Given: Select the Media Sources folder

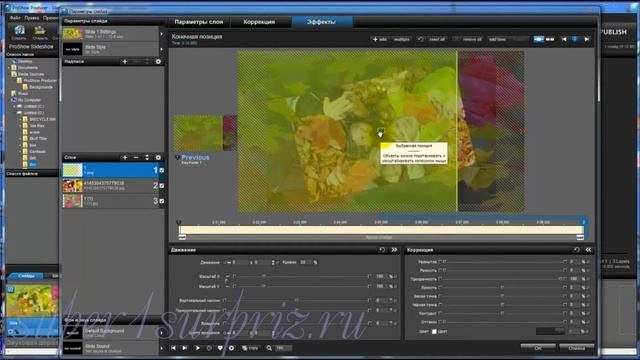Looking at the screenshot, I should pos(31,74).
